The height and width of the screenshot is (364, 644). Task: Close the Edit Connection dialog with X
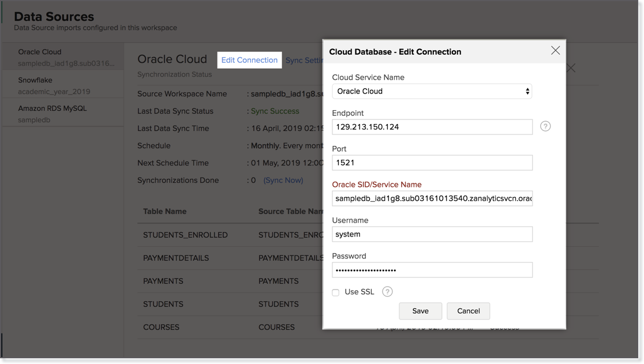(555, 51)
